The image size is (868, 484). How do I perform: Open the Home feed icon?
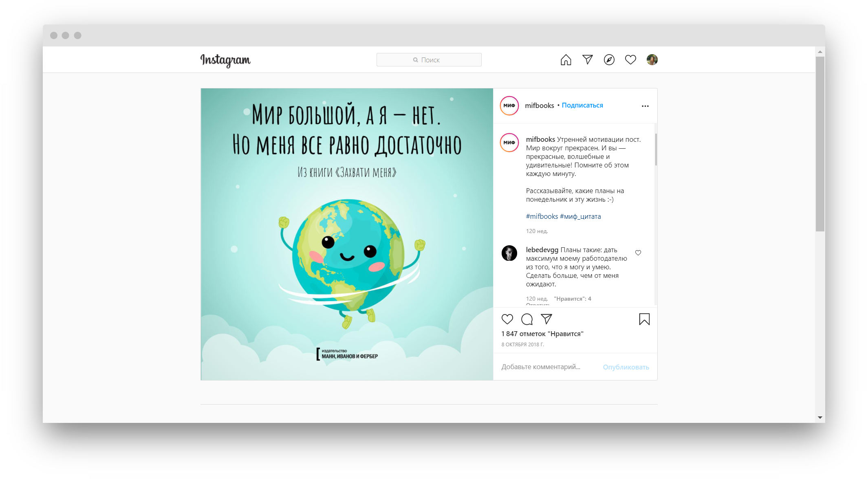click(x=566, y=60)
